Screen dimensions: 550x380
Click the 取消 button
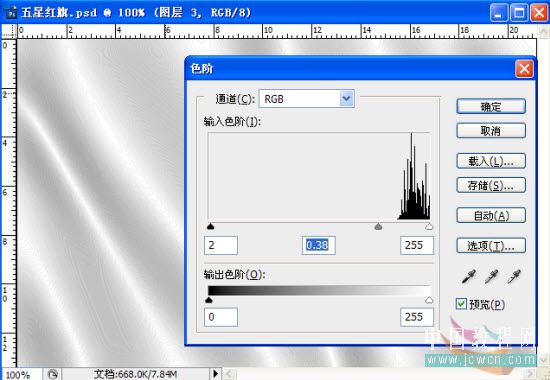click(x=491, y=131)
